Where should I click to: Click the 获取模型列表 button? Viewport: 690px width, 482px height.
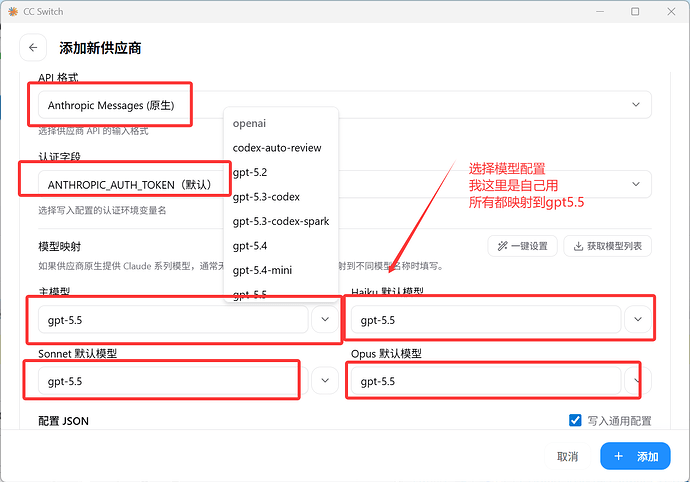click(607, 246)
